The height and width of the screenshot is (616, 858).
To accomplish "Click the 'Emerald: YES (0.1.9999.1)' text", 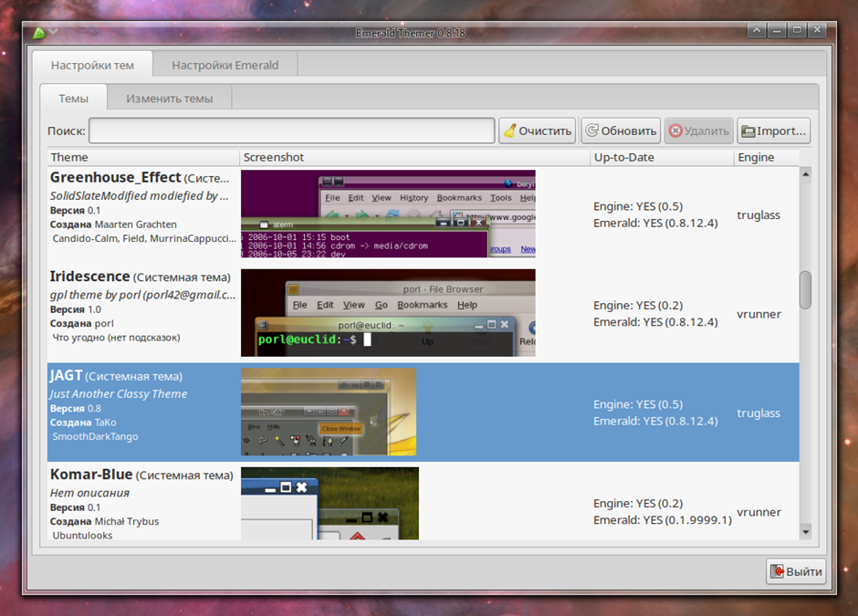I will 662,519.
